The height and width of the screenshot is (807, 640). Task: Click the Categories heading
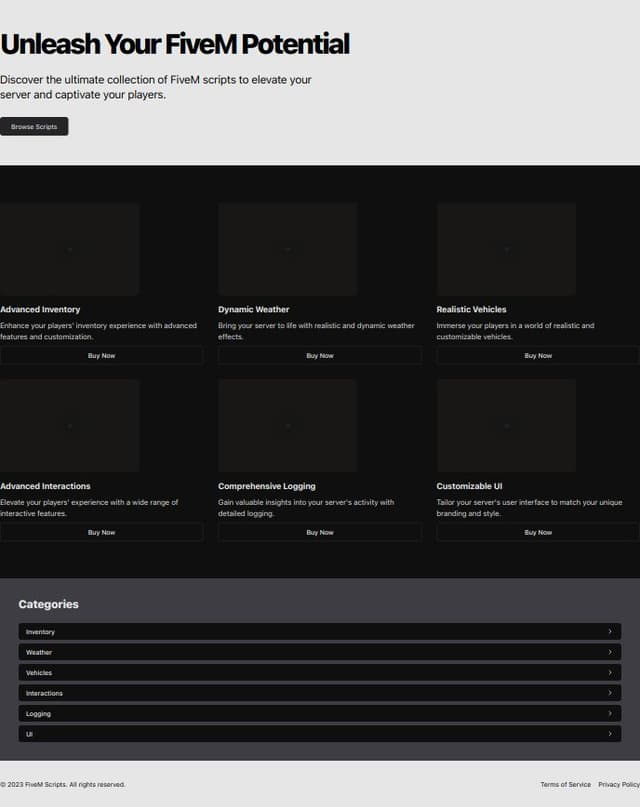[x=48, y=604]
